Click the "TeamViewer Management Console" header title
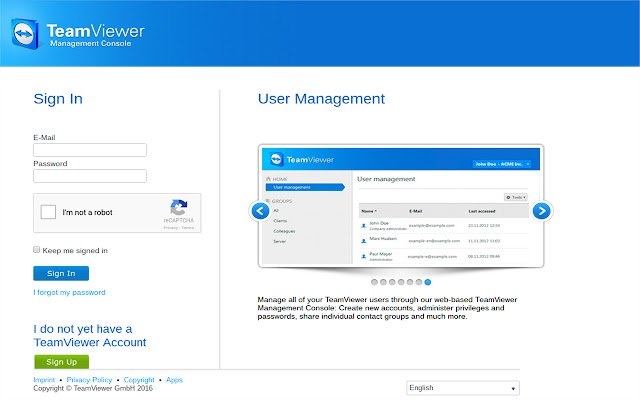The width and height of the screenshot is (640, 400). (96, 35)
